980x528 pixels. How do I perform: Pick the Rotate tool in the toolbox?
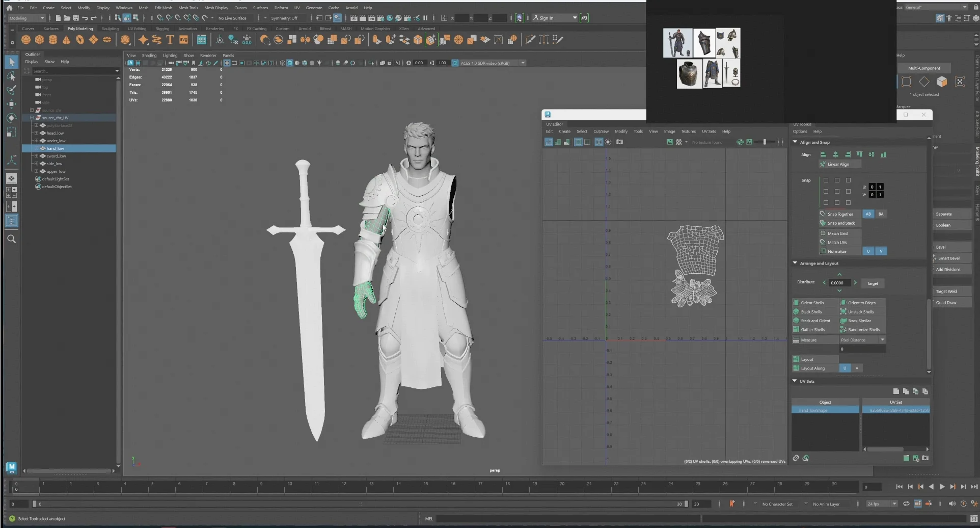pyautogui.click(x=11, y=118)
